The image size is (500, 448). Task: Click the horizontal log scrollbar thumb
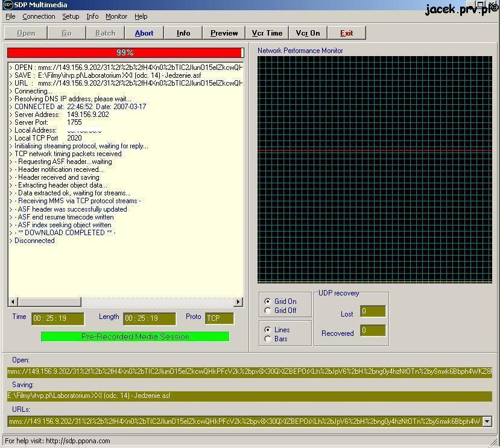[x=49, y=301]
